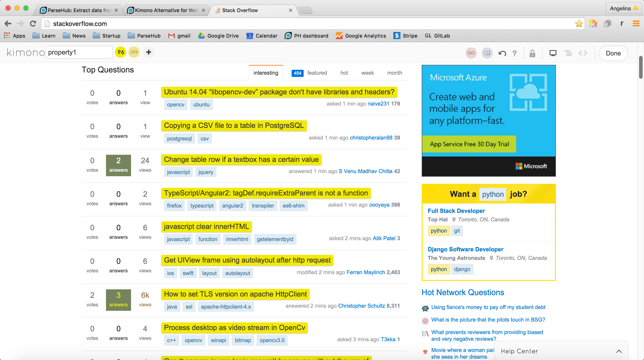The width and height of the screenshot is (644, 360).
Task: Select the featured questions tab
Action: click(309, 73)
